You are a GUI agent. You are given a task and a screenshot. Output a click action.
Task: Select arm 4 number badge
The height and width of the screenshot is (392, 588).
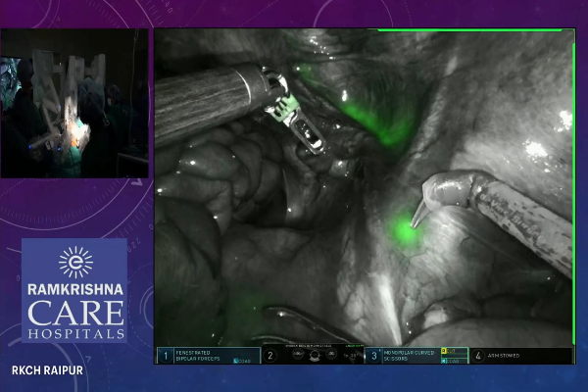tap(478, 356)
